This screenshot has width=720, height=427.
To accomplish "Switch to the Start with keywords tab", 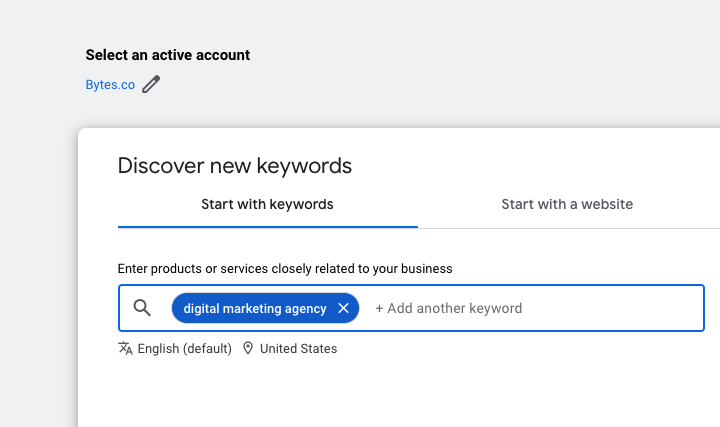I will pyautogui.click(x=267, y=204).
